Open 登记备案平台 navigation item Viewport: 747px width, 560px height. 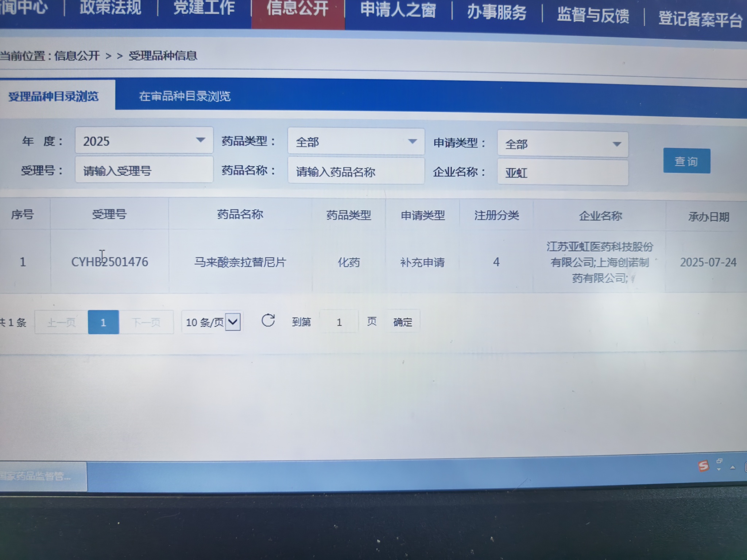700,19
